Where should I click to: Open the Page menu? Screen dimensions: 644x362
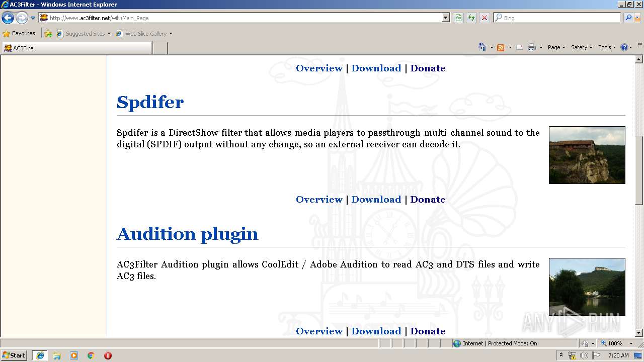coord(556,47)
